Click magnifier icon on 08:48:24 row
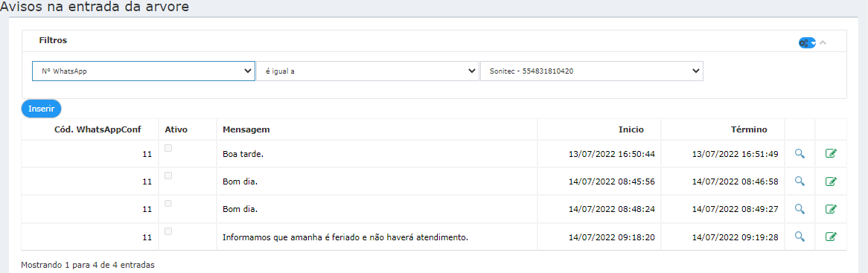868x273 pixels. pyautogui.click(x=800, y=208)
